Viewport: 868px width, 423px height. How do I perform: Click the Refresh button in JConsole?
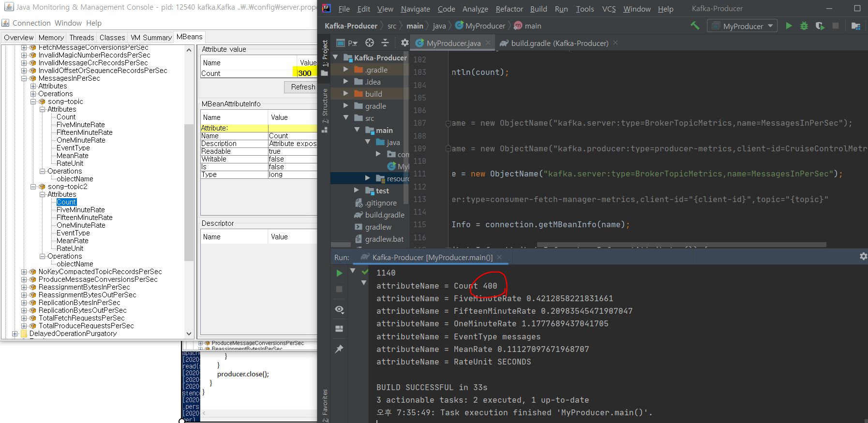pyautogui.click(x=302, y=87)
